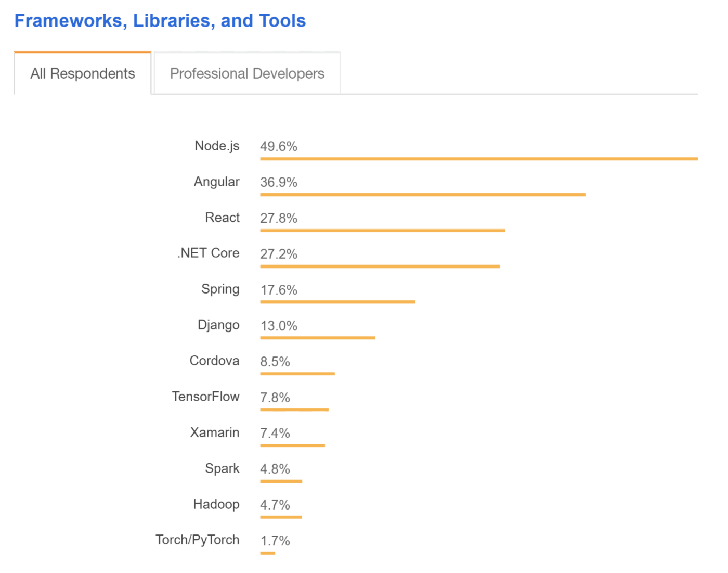Click the Frameworks, Libraries, and Tools heading
This screenshot has height=573, width=728.
pos(160,21)
